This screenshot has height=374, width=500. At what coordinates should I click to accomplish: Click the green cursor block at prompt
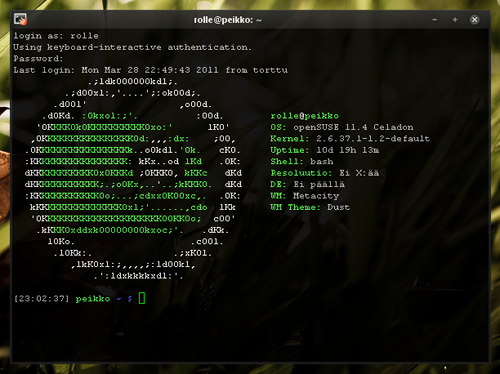142,298
